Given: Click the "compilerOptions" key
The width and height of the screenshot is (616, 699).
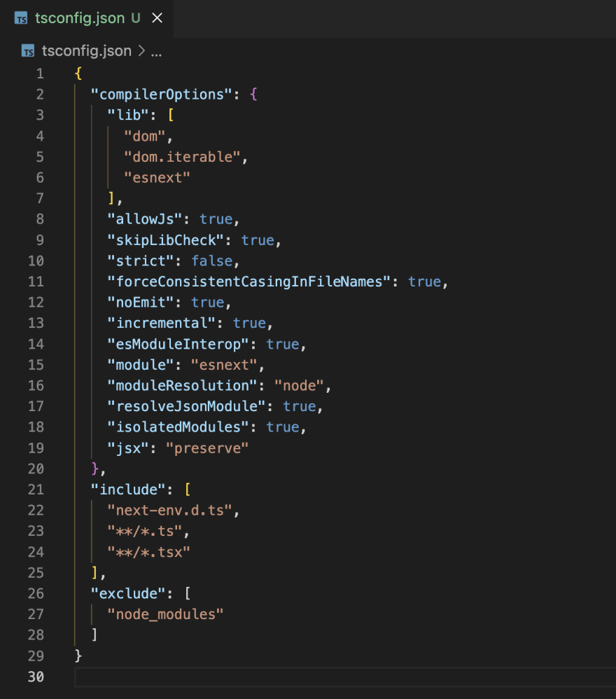Looking at the screenshot, I should [x=162, y=95].
